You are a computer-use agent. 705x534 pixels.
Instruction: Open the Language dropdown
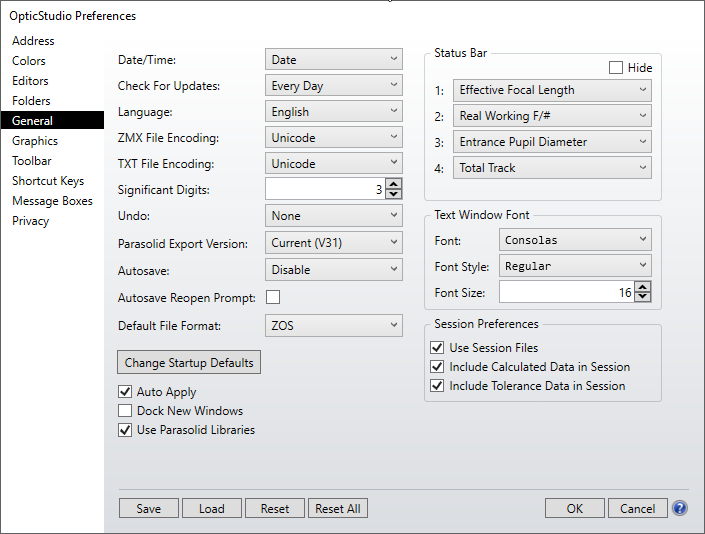333,112
